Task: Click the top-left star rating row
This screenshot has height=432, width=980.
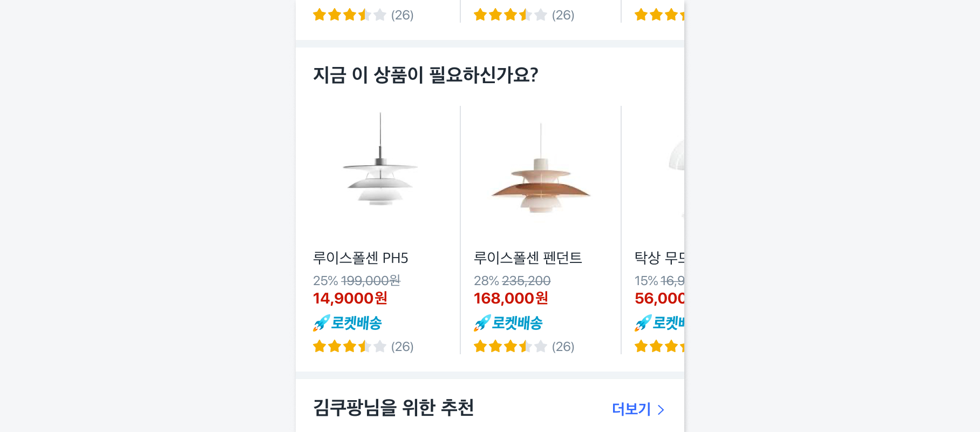Action: pos(350,15)
